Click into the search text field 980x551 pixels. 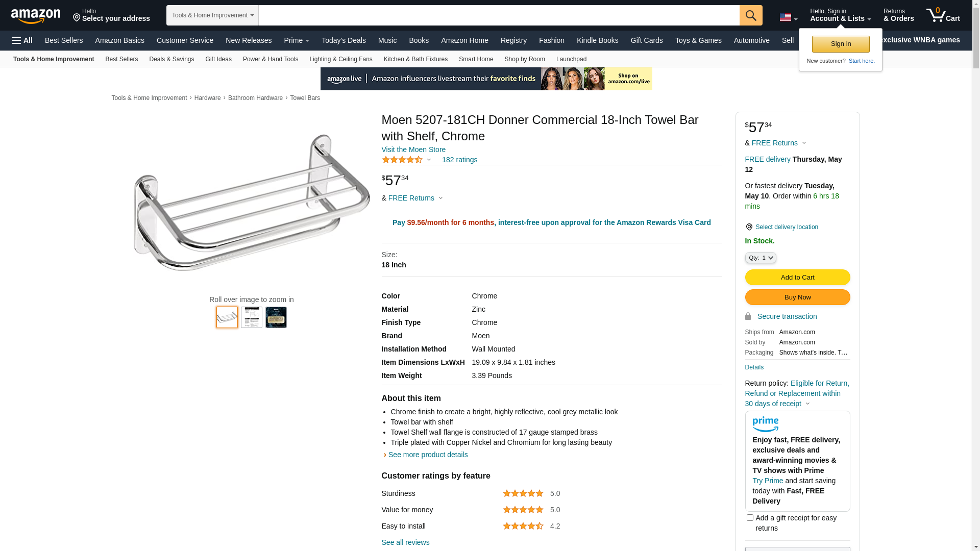coord(499,15)
